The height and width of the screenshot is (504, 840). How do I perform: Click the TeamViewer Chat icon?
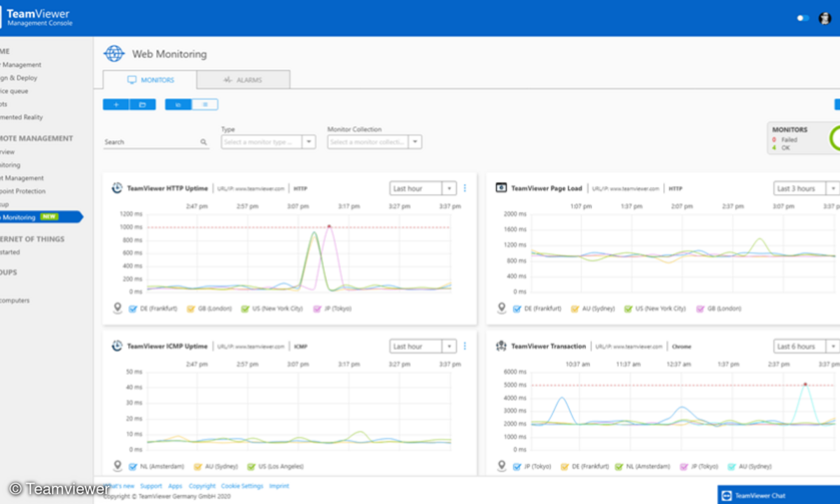coord(726,495)
